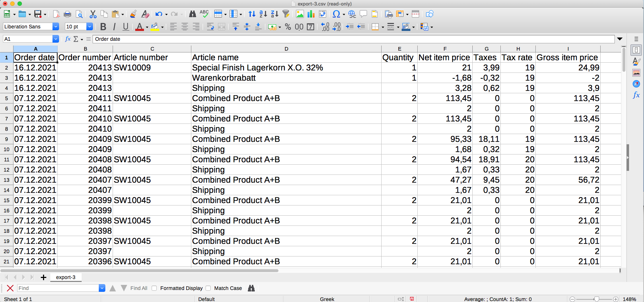Insert comment speech bubble icon
644x302 pixels.
[x=363, y=14]
